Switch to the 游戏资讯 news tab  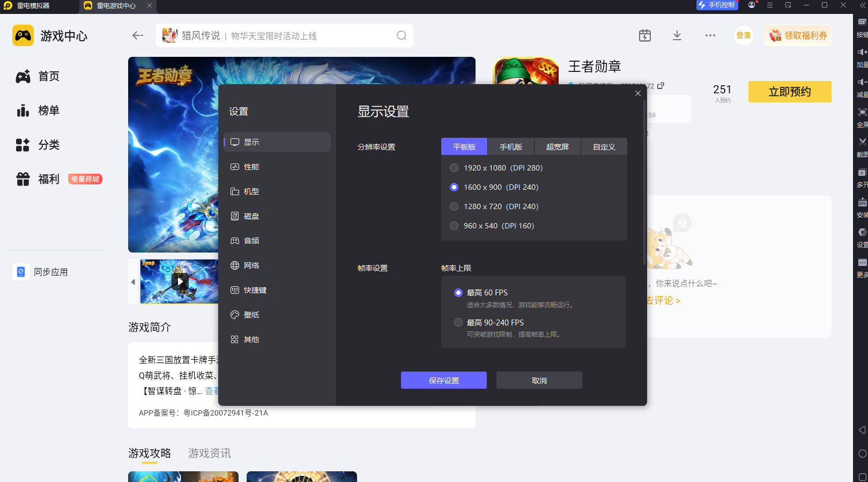[x=210, y=454]
